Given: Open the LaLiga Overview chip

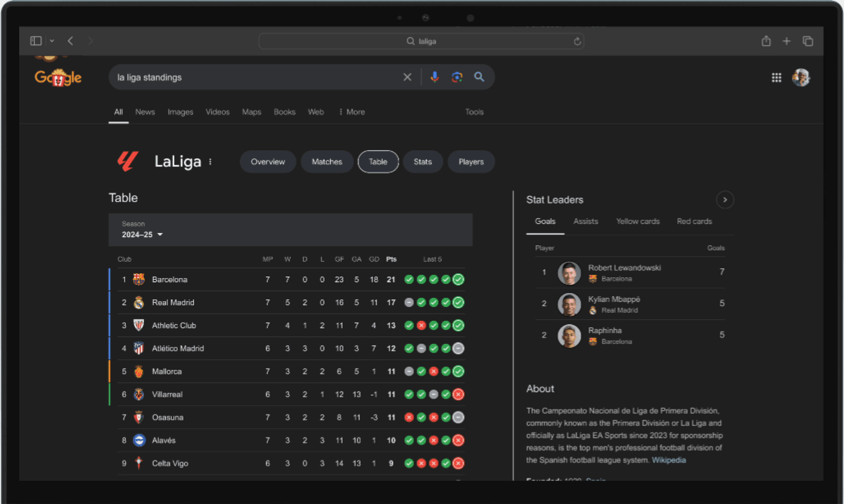Looking at the screenshot, I should tap(268, 162).
